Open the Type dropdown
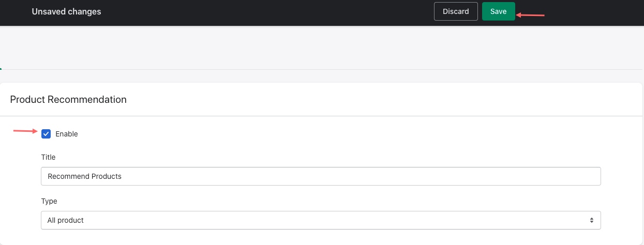This screenshot has height=245, width=644. [x=321, y=220]
